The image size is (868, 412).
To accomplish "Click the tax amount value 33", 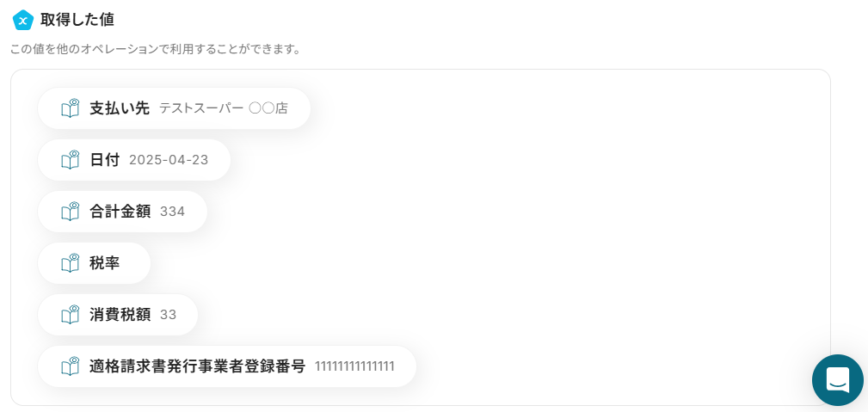I will (x=169, y=315).
